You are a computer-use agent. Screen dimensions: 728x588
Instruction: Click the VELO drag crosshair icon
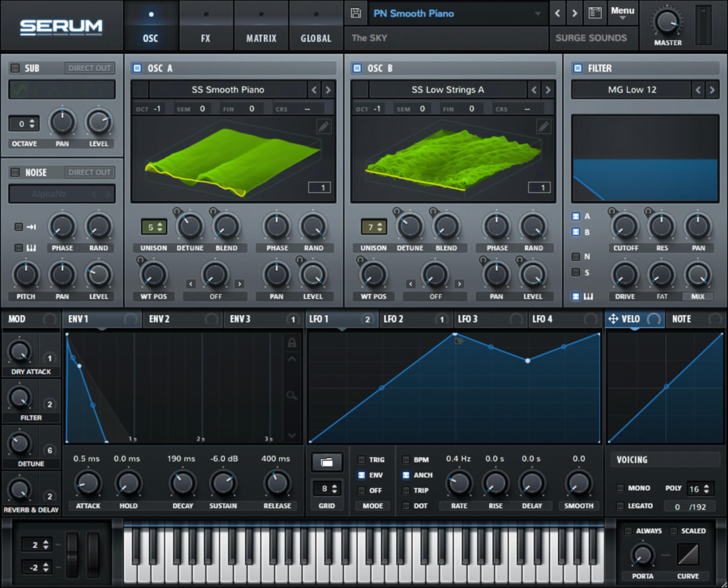click(x=613, y=319)
